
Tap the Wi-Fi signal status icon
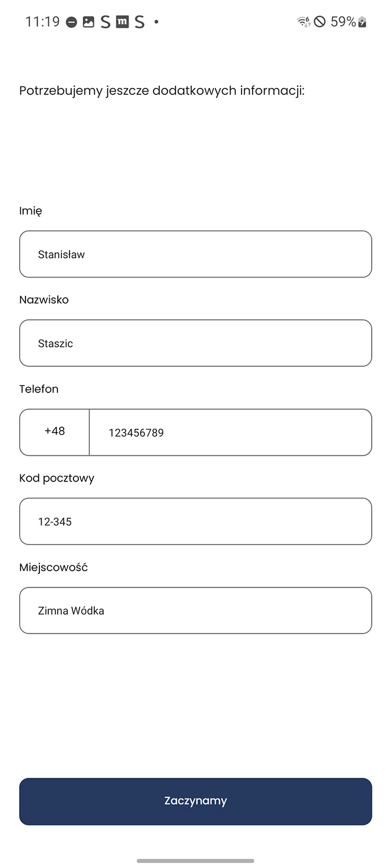click(x=303, y=22)
